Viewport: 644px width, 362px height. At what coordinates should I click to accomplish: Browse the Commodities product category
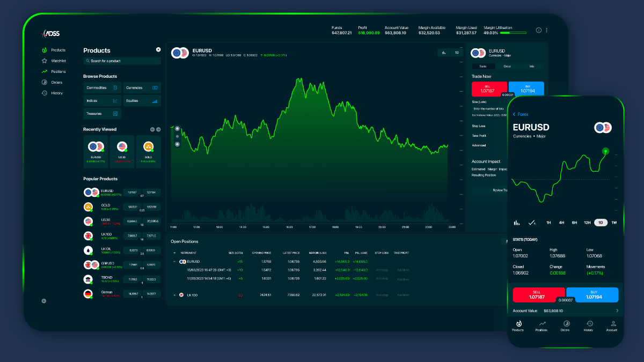point(101,87)
